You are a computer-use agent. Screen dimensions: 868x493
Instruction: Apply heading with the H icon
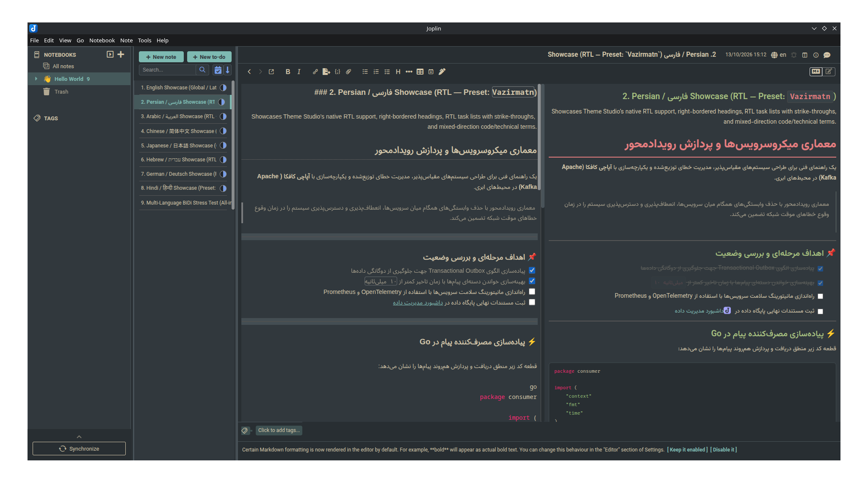(398, 72)
